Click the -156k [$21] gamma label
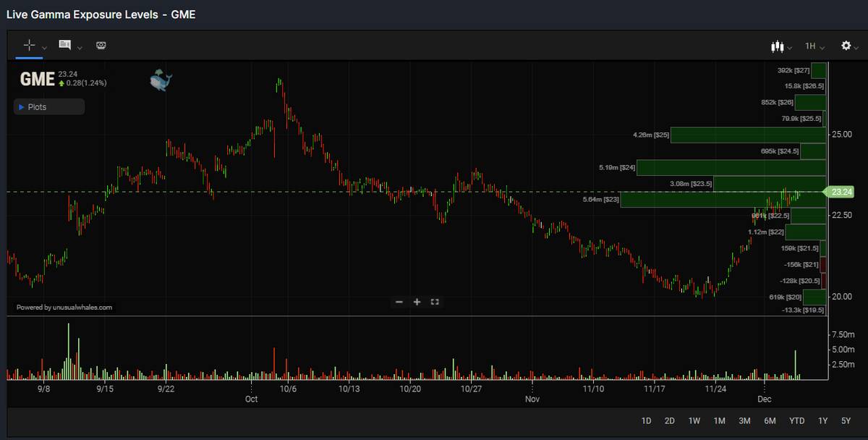The width and height of the screenshot is (868, 440). coord(801,264)
